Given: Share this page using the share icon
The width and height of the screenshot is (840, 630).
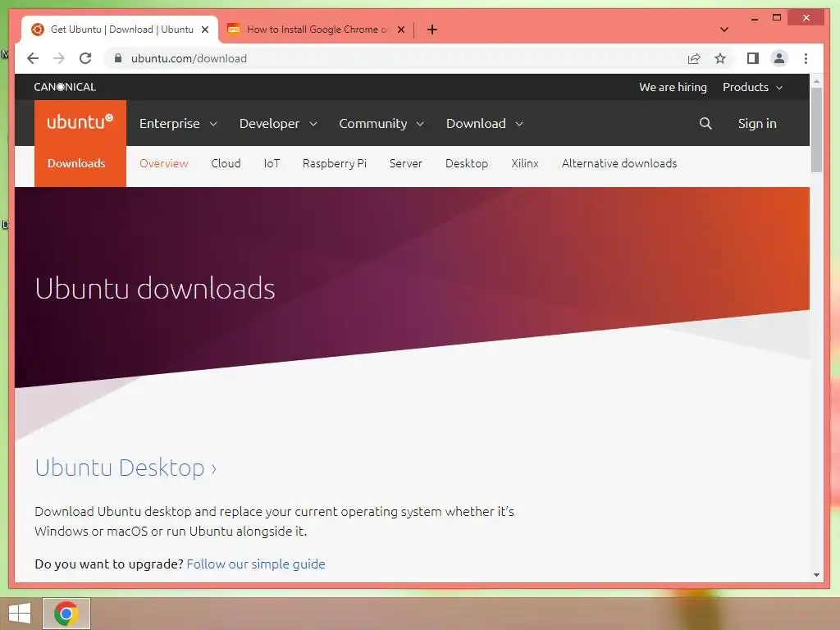Looking at the screenshot, I should pos(694,58).
